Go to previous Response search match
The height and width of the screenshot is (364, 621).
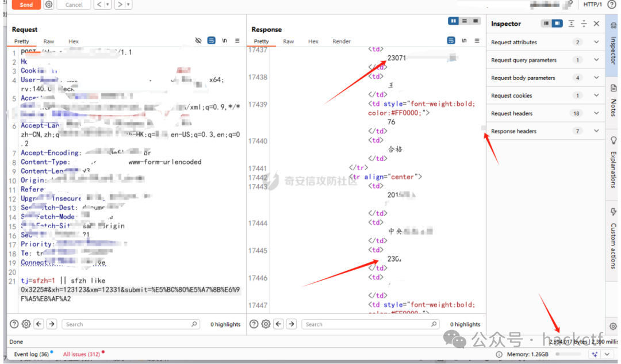click(278, 324)
